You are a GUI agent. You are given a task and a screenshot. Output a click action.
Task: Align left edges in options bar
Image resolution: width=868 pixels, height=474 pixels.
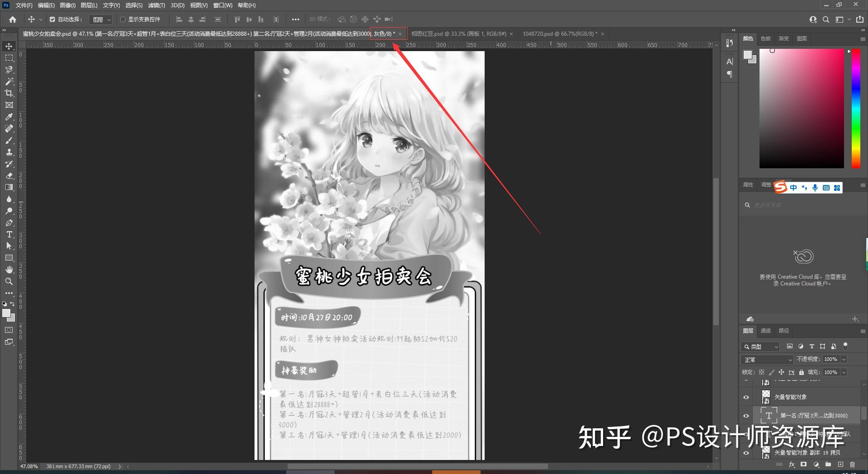179,19
